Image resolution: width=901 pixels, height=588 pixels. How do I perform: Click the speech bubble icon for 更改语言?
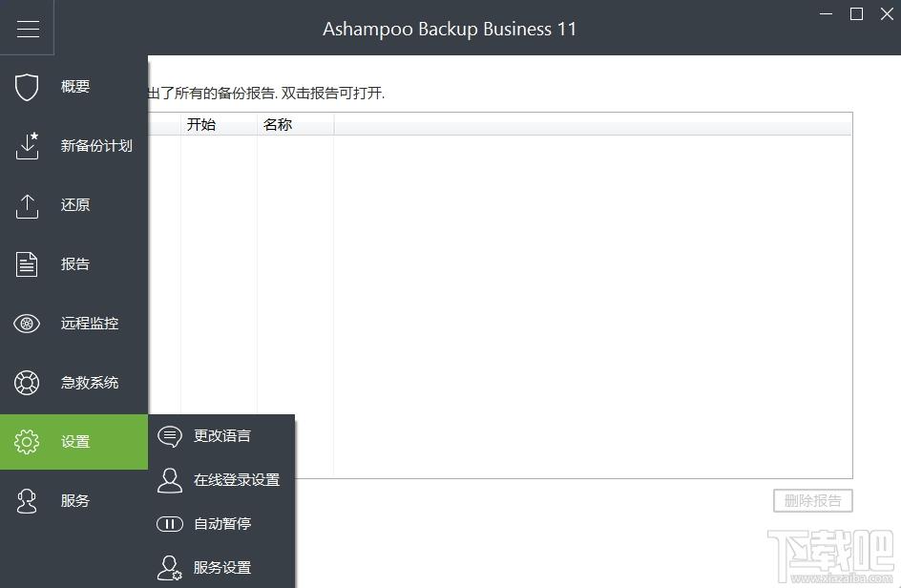click(170, 436)
